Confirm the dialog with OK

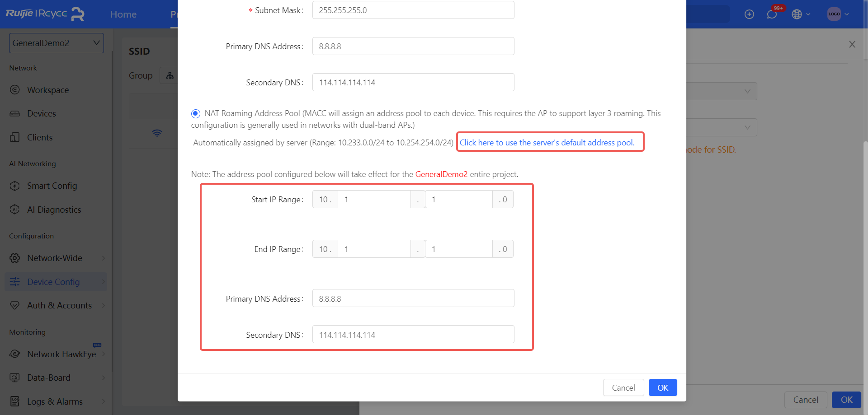coord(662,387)
